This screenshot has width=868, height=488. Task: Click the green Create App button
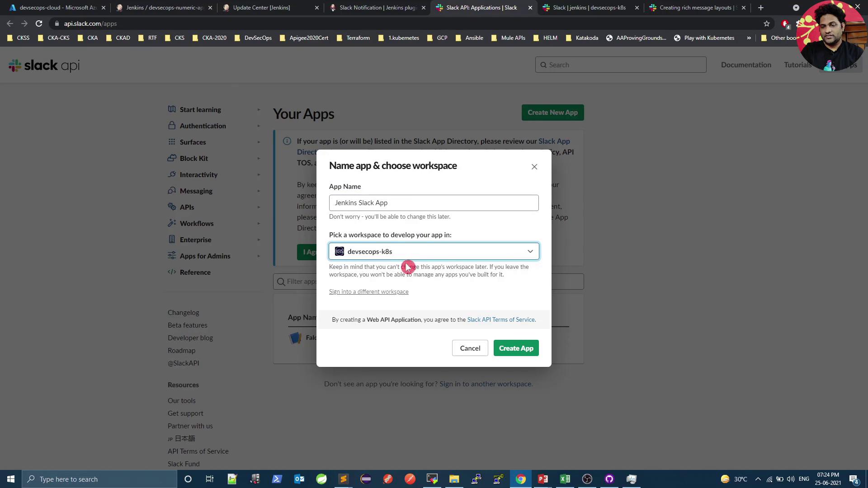[x=516, y=348]
